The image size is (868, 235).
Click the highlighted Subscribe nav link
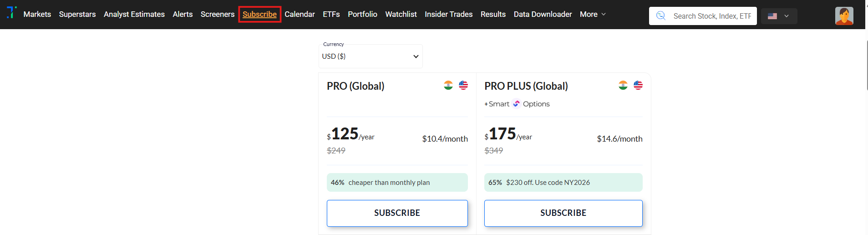259,14
